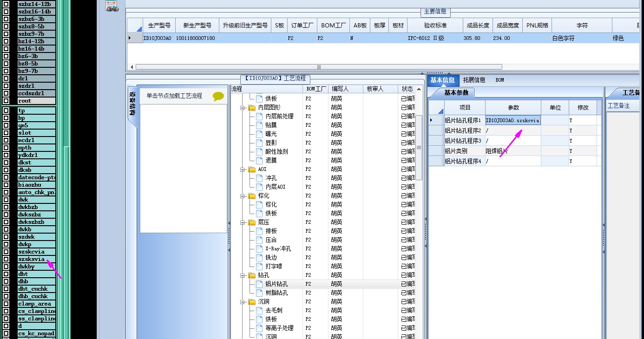This screenshot has width=644, height=339.
Task: Click the document icon beside 酸性蚀刻
Action: (259, 151)
